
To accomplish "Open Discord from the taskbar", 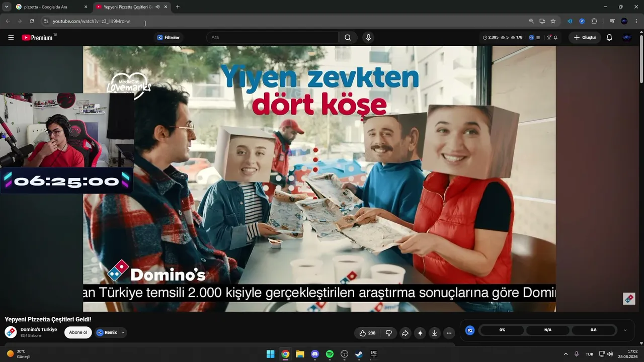I will tap(315, 354).
